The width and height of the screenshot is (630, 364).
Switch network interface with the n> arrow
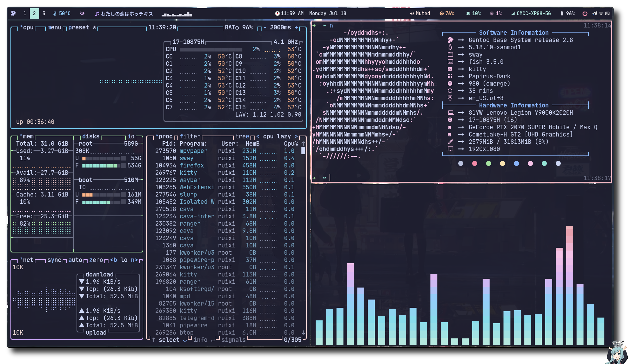point(134,260)
